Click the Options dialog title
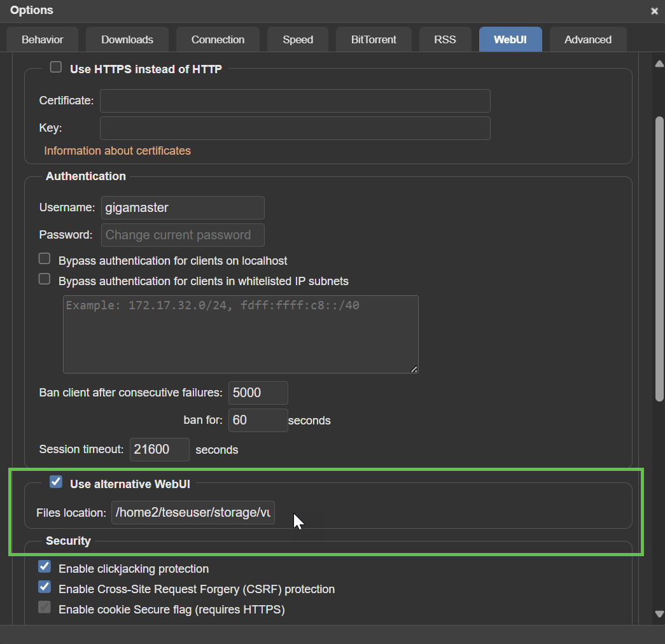Viewport: 665px width, 644px height. click(x=31, y=10)
